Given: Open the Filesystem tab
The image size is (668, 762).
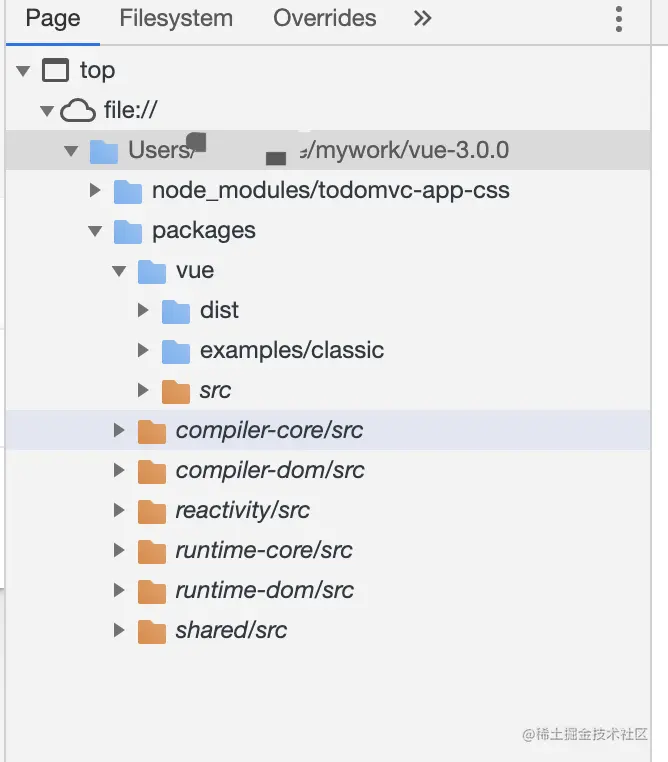Looking at the screenshot, I should tap(176, 18).
